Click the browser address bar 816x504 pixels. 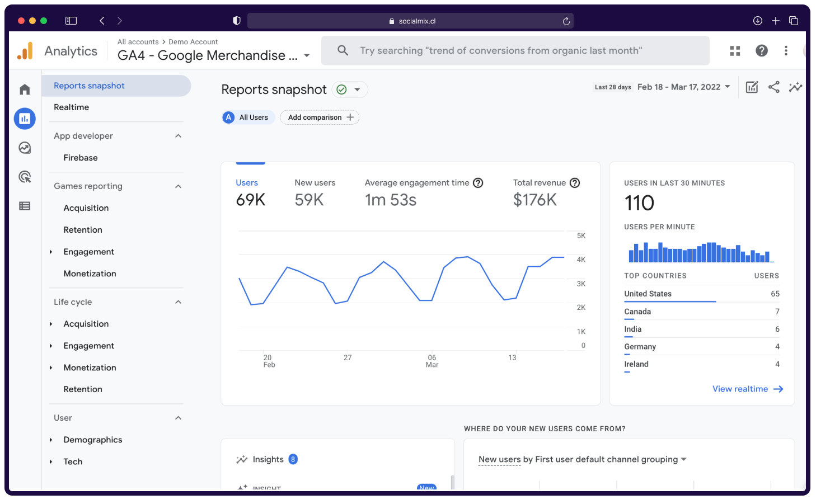click(410, 21)
